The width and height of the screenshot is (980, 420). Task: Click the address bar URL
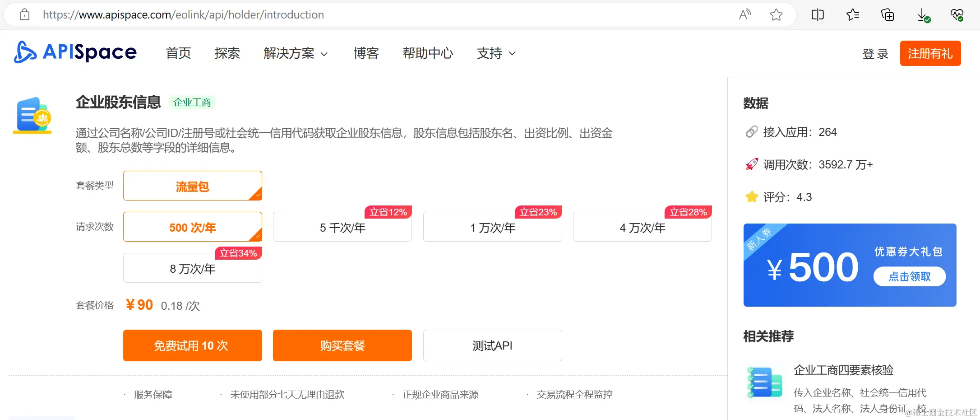[183, 14]
